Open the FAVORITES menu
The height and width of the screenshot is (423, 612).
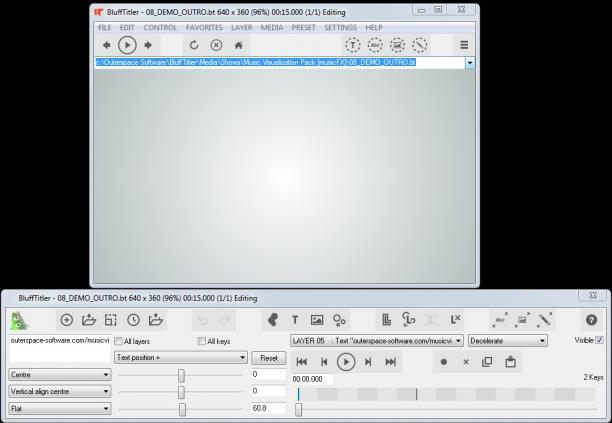(204, 28)
